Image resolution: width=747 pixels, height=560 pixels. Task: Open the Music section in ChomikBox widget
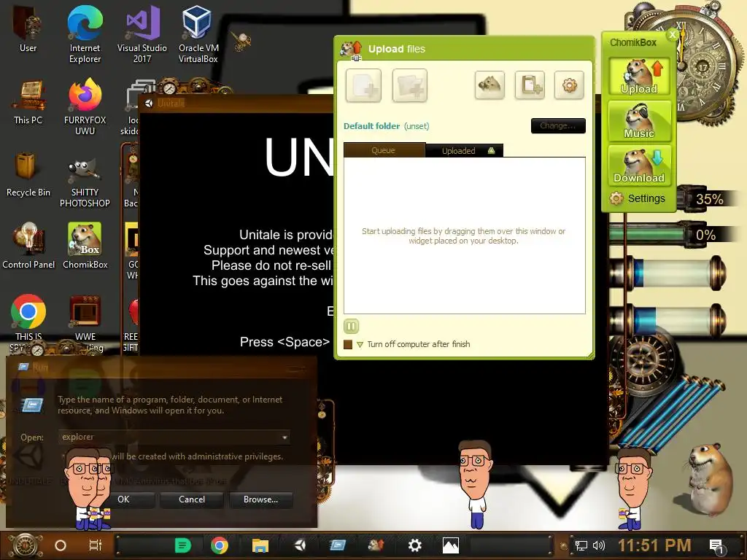click(639, 121)
